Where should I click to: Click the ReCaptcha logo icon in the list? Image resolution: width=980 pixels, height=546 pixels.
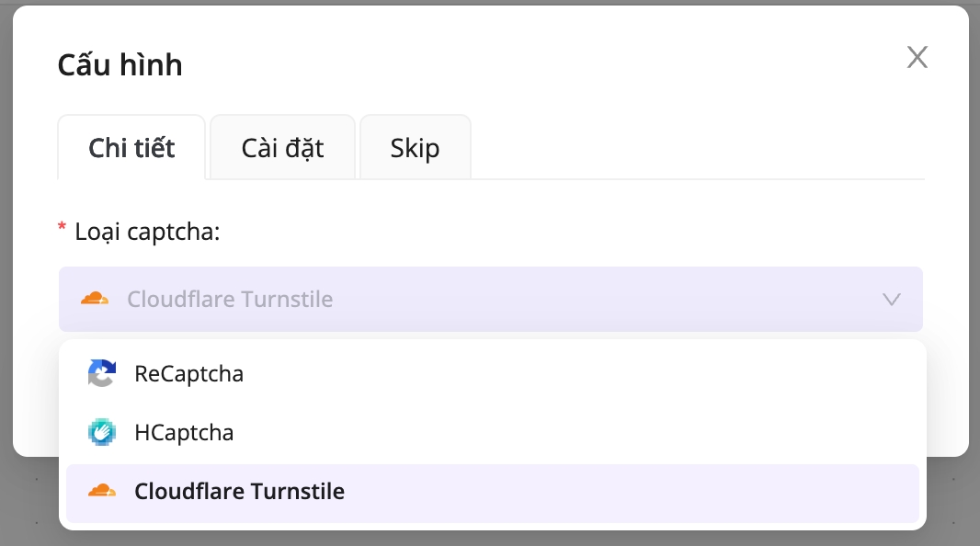pyautogui.click(x=102, y=374)
